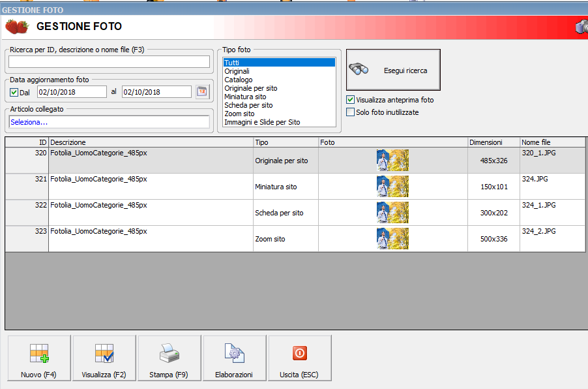Screen dimensions: 588x389
Task: Click photo thumbnail for ID 320
Action: coord(392,161)
